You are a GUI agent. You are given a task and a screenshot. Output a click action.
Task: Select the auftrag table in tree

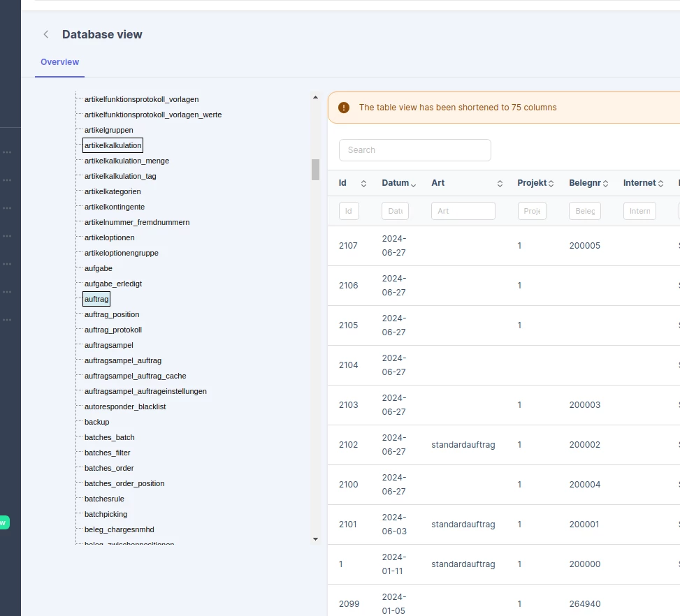96,299
